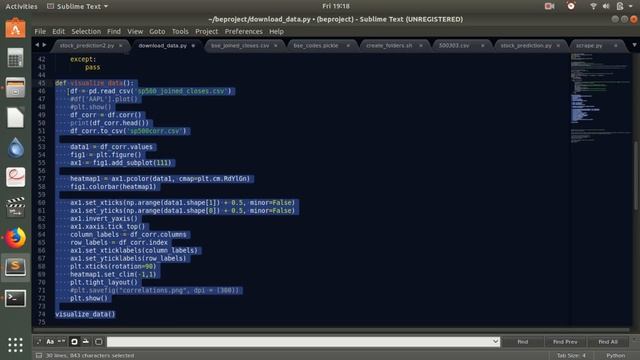The width and height of the screenshot is (640, 360).
Task: Show applications grid icon
Action: [x=16, y=344]
